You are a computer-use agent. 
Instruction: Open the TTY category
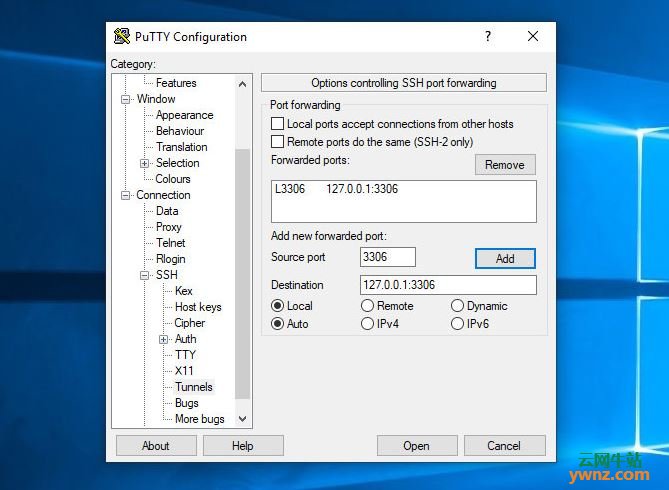[x=185, y=355]
